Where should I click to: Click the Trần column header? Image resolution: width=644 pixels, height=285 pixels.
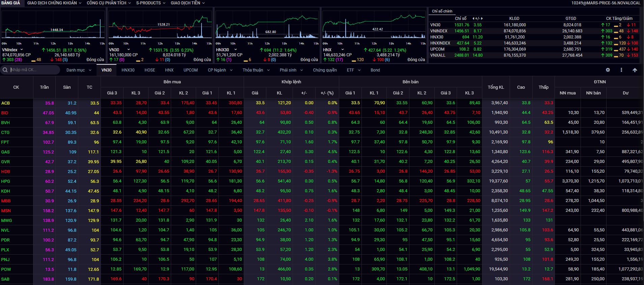pyautogui.click(x=44, y=87)
